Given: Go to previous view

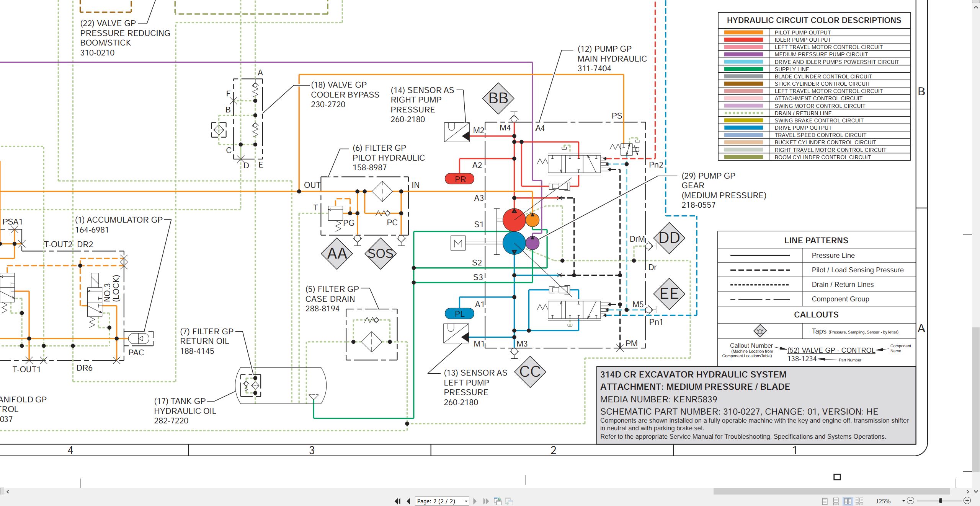Looking at the screenshot, I should pos(498,501).
